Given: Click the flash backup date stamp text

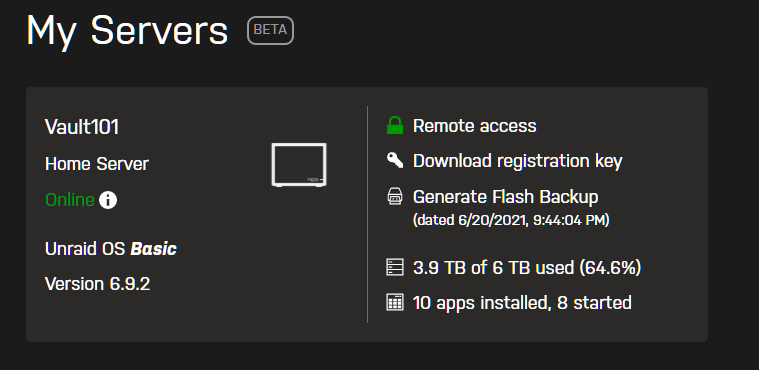Looking at the screenshot, I should 511,220.
